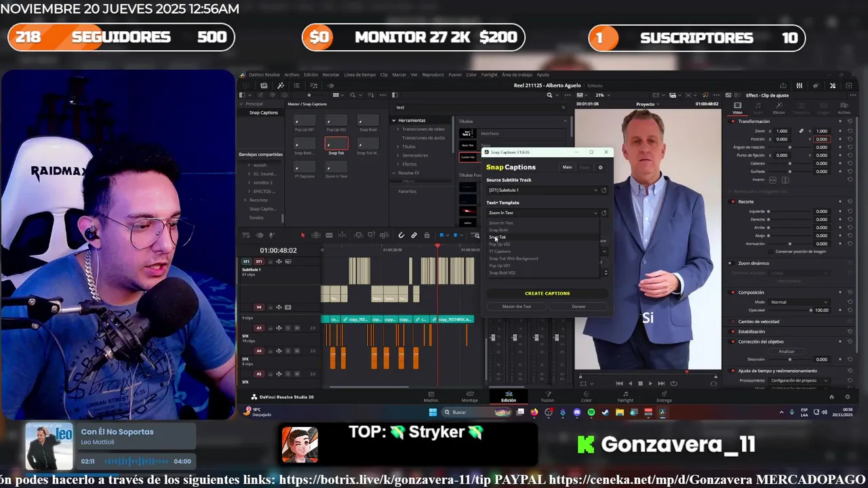Expand the woosh bin in shared bins
The height and width of the screenshot is (488, 868).
pos(249,165)
